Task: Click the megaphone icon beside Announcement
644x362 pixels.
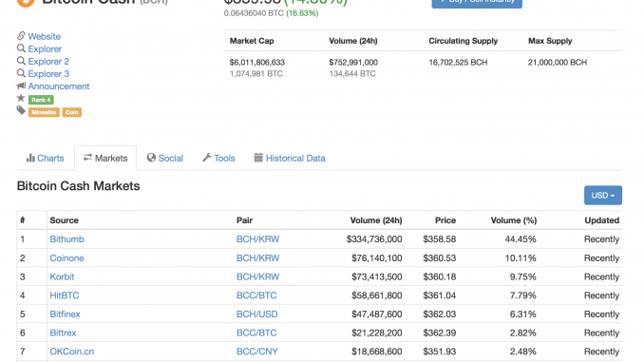Action: (21, 86)
